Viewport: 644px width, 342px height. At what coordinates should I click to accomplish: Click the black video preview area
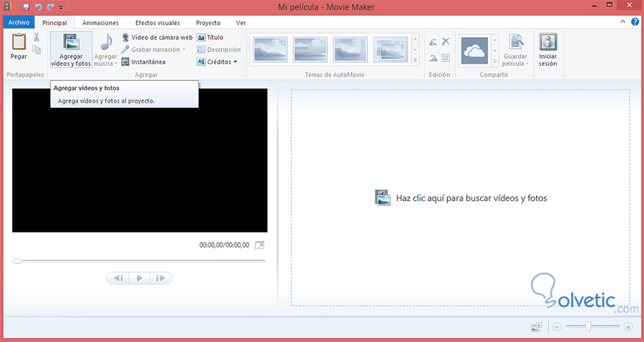(140, 160)
